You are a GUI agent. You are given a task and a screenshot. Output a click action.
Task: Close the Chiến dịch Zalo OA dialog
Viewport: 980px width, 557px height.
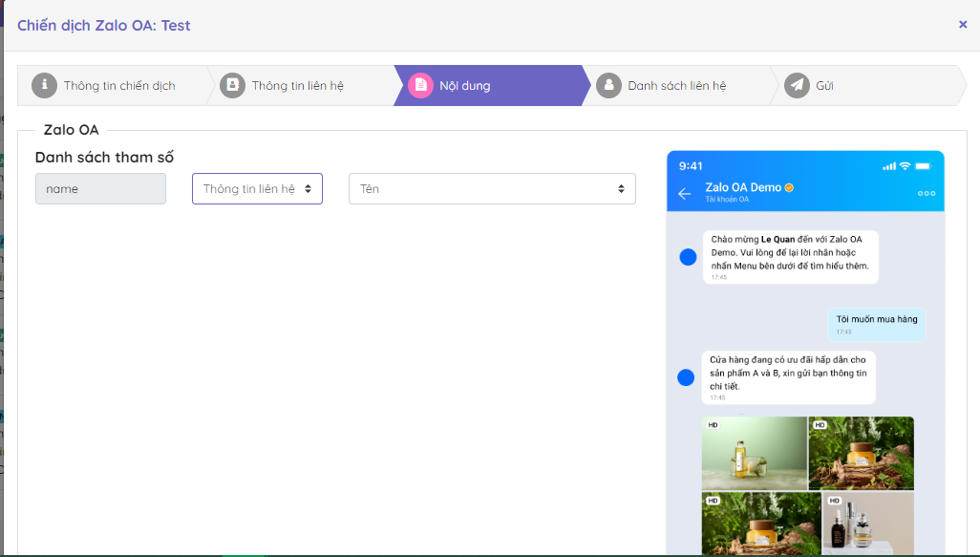pos(963,25)
